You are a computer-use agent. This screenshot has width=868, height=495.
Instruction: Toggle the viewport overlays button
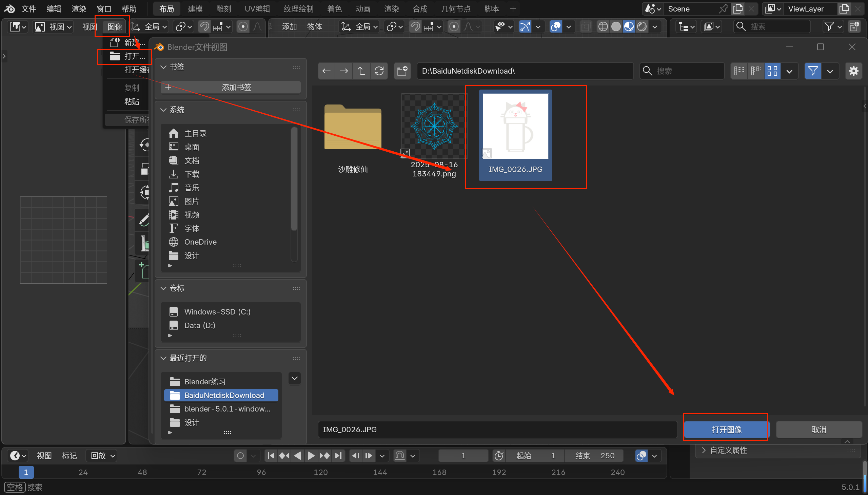(555, 26)
